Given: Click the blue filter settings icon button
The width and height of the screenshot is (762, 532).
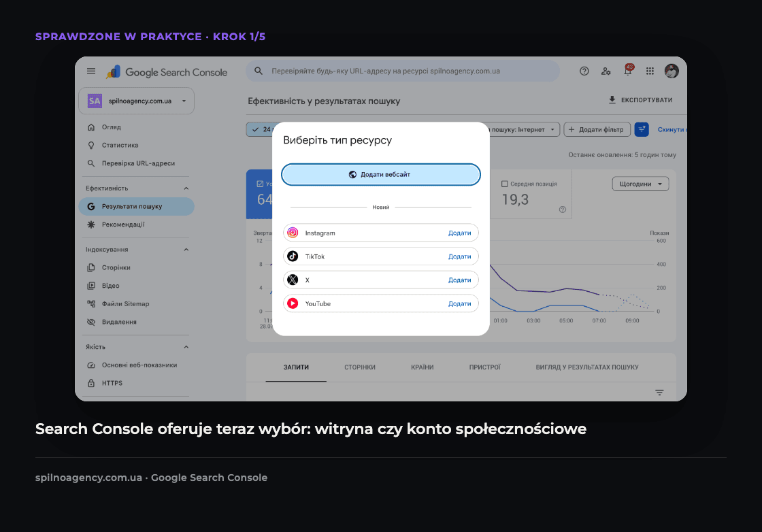Looking at the screenshot, I should click(x=642, y=129).
